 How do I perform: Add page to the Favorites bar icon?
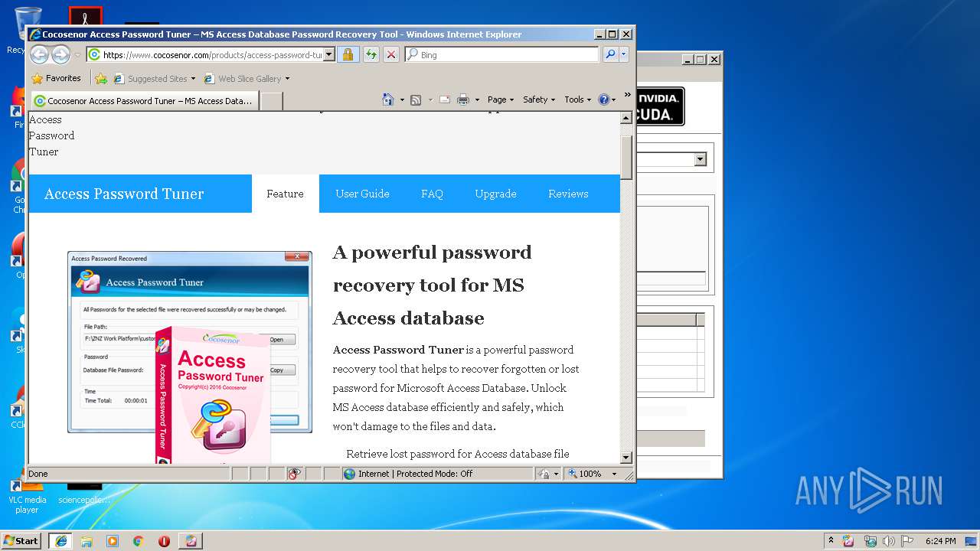click(100, 78)
